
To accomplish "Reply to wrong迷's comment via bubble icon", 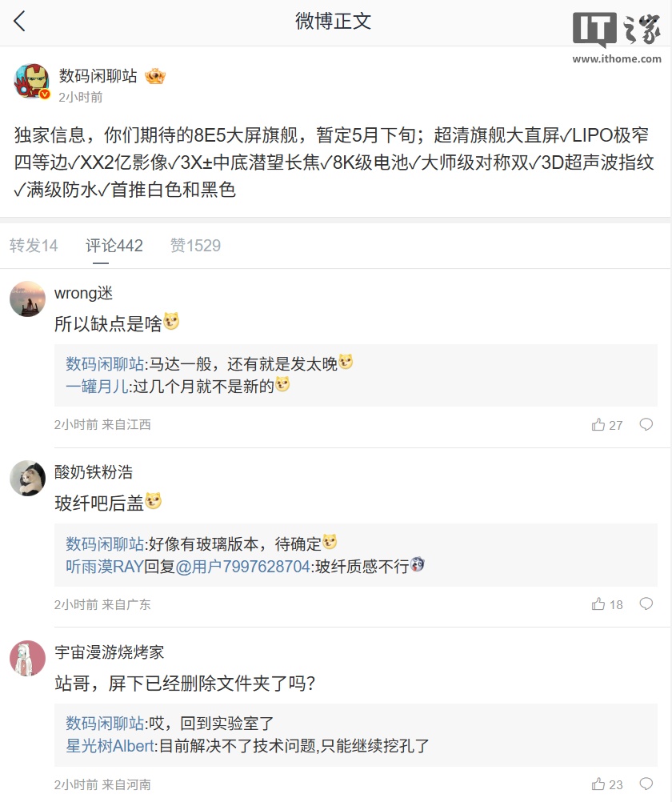I will point(646,425).
